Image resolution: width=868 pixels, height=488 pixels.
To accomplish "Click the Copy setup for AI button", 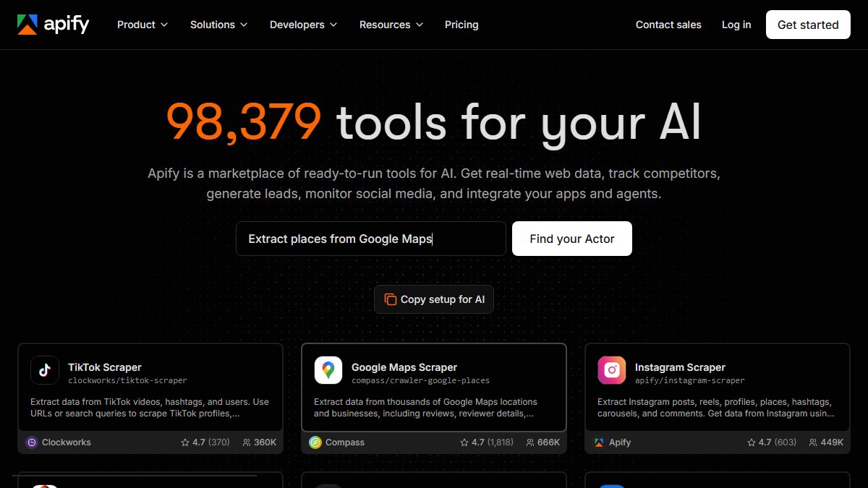I will coord(434,299).
